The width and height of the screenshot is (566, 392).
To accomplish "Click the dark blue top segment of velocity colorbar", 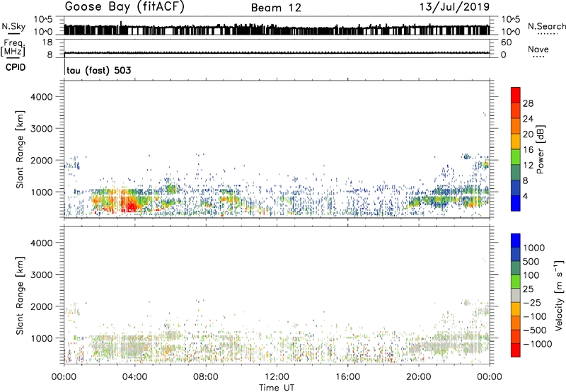I will tap(516, 241).
